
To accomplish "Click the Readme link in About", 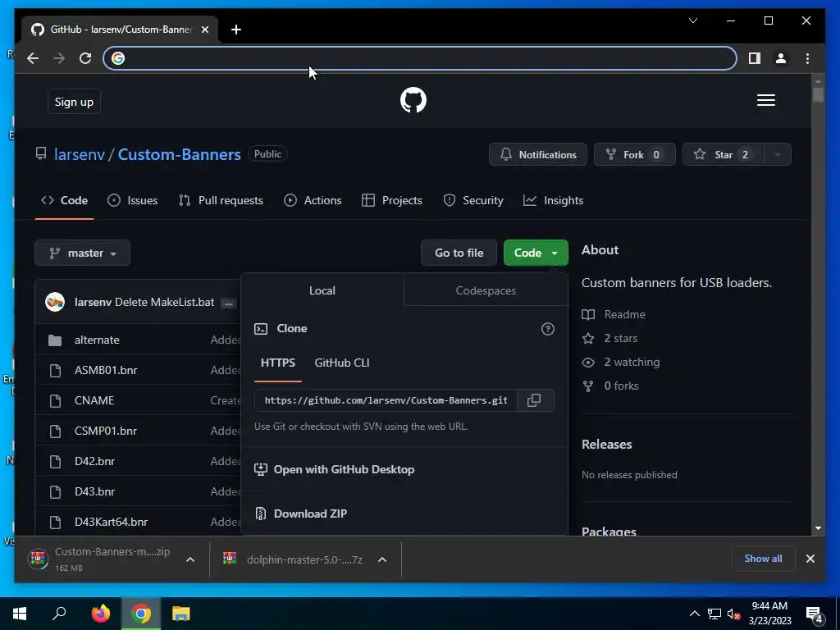I will tap(614, 314).
